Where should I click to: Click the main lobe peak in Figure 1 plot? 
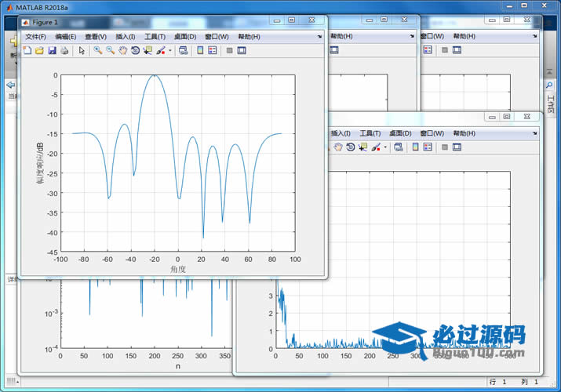[155, 75]
